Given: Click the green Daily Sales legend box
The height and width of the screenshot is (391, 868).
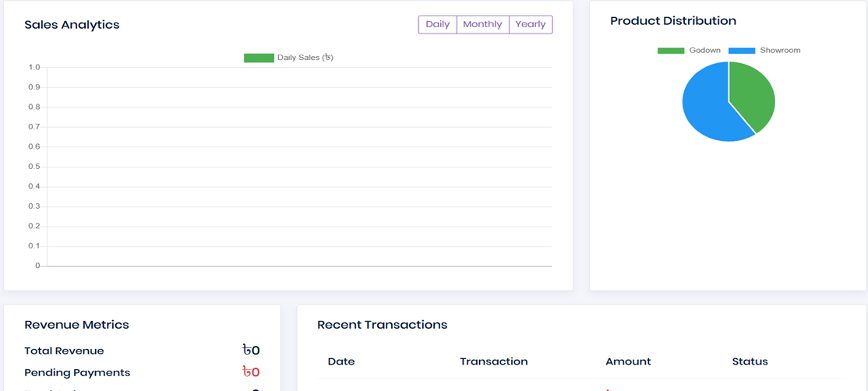Looking at the screenshot, I should [x=259, y=58].
